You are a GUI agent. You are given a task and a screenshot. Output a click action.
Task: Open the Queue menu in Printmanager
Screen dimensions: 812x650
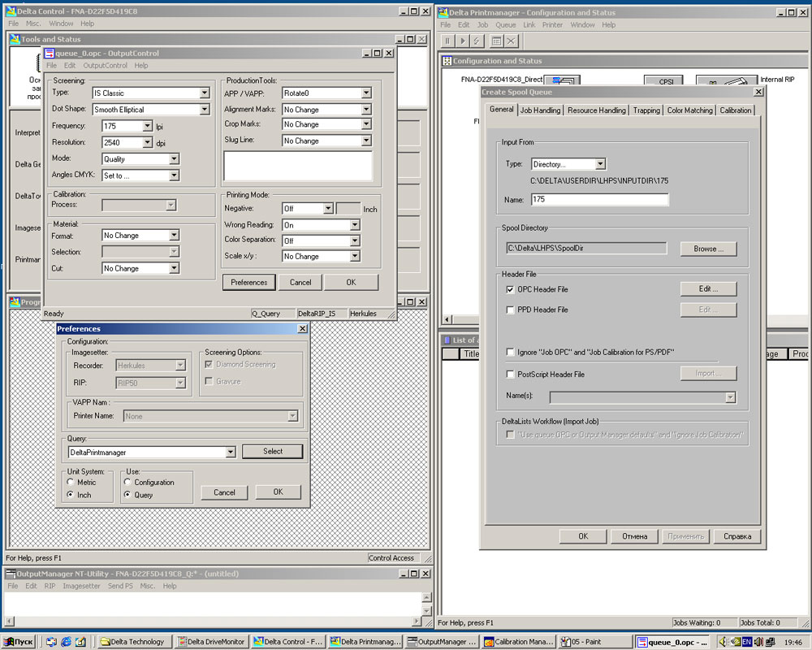point(505,25)
